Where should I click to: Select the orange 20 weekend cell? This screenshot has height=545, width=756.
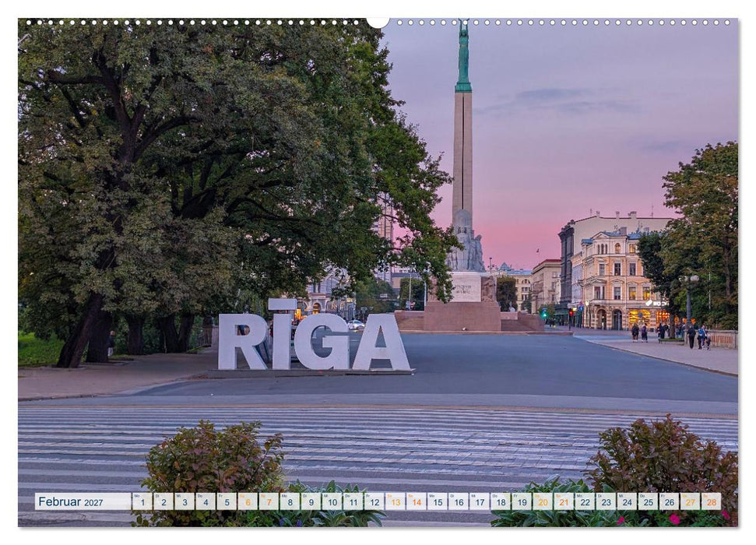[x=543, y=501]
